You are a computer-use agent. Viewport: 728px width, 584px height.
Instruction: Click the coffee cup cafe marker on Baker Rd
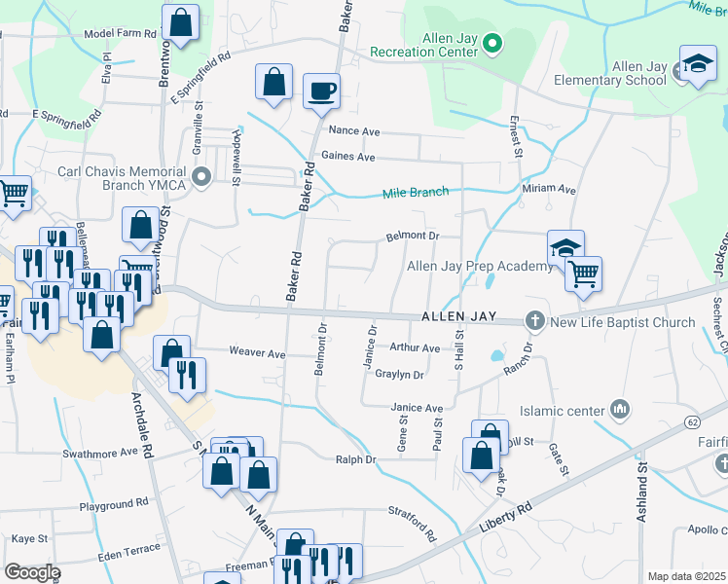tap(321, 91)
